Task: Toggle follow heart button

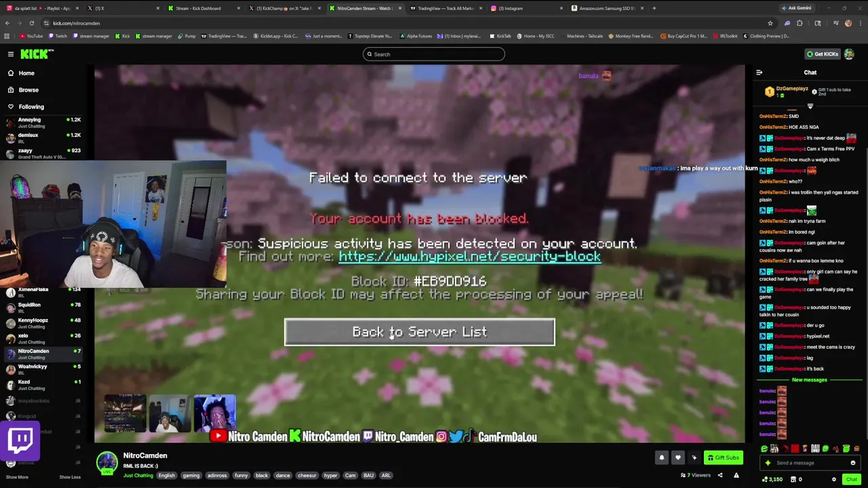Action: click(677, 457)
